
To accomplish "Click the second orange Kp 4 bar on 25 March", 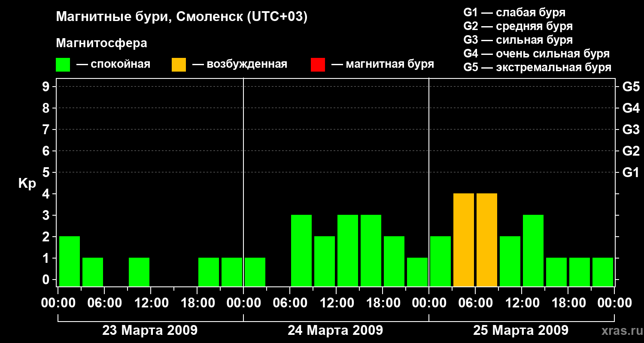I will 487,240.
